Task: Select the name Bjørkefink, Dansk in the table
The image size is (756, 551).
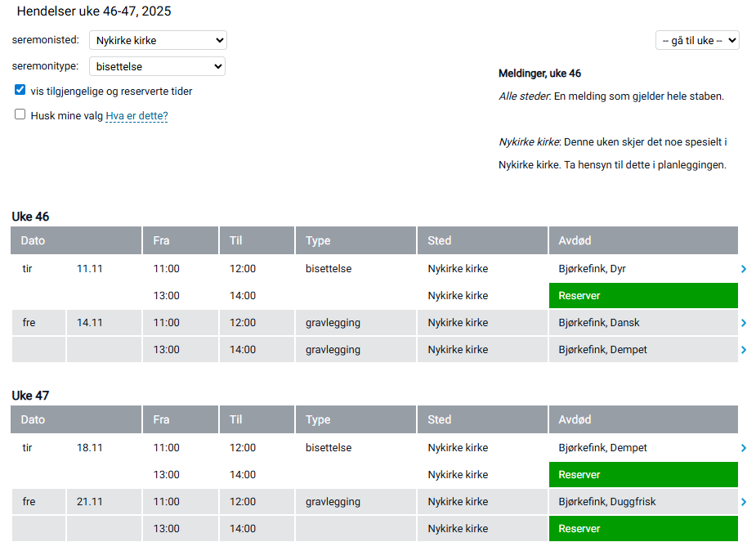Action: [x=598, y=323]
